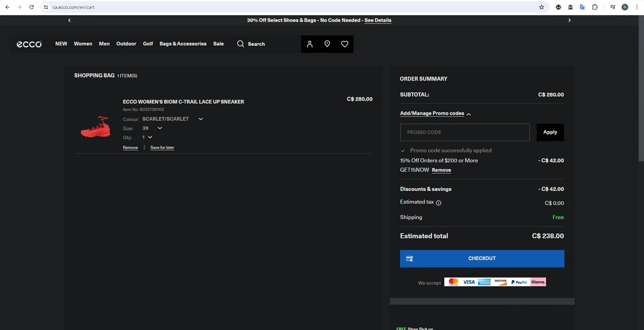The height and width of the screenshot is (330, 644).
Task: Click the Discounts & savings amount
Action: [551, 189]
